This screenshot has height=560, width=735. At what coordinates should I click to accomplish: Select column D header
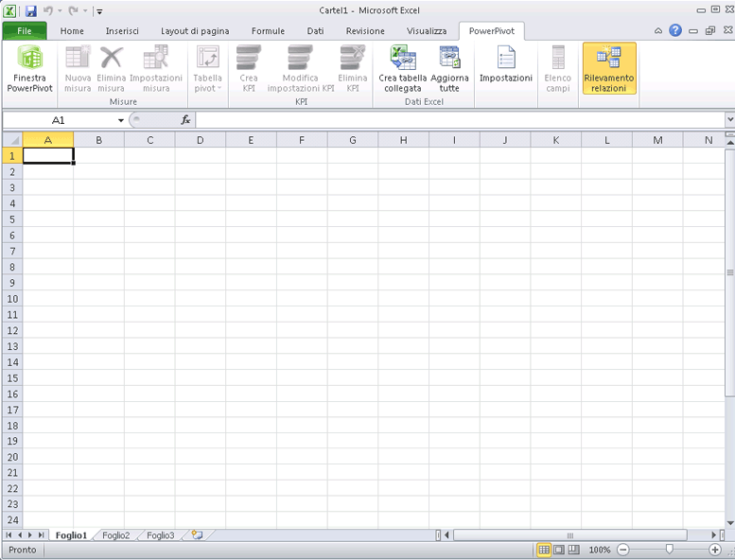coord(201,140)
